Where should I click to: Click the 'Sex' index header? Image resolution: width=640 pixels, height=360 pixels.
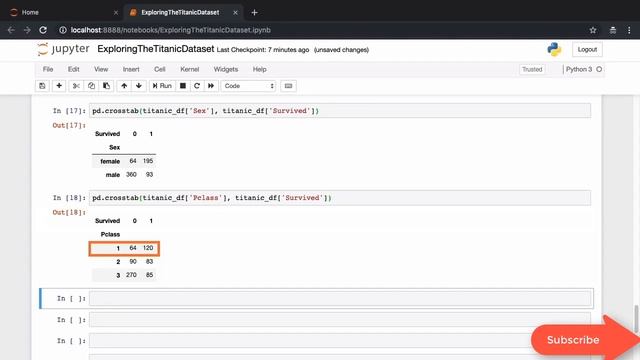115,147
